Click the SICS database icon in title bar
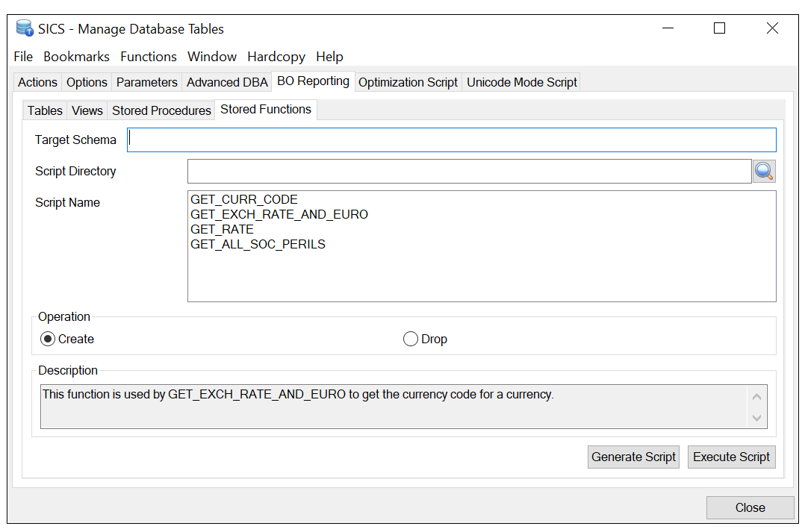The image size is (805, 532). pos(25,29)
